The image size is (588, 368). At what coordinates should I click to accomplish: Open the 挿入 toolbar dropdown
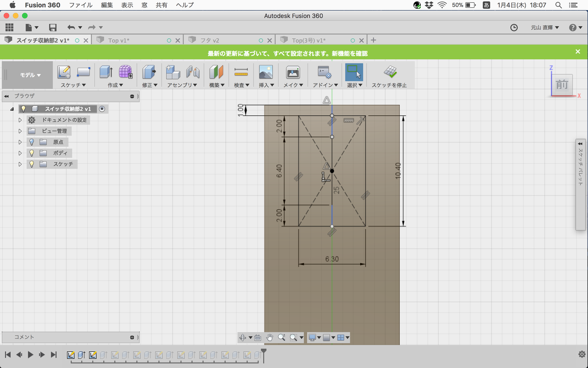point(266,85)
